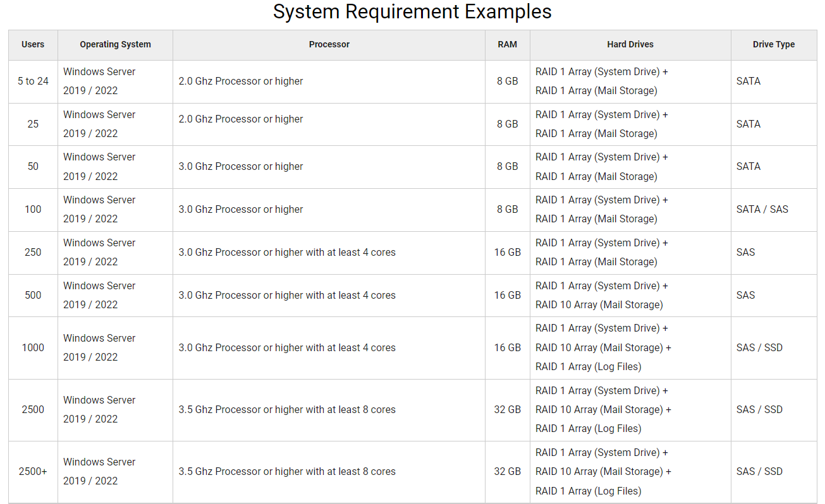Select the "2500+" users cell

(x=33, y=472)
